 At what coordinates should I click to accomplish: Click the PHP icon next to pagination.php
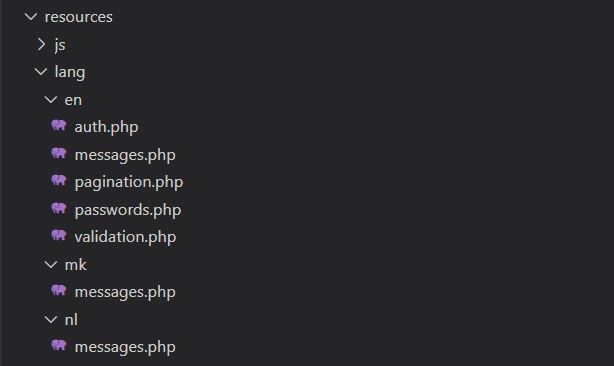59,180
